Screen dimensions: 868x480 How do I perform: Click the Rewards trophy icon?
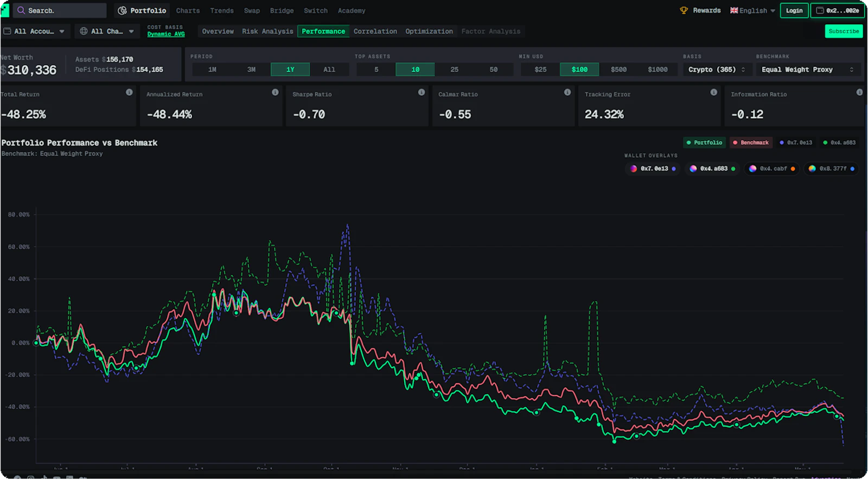click(684, 10)
